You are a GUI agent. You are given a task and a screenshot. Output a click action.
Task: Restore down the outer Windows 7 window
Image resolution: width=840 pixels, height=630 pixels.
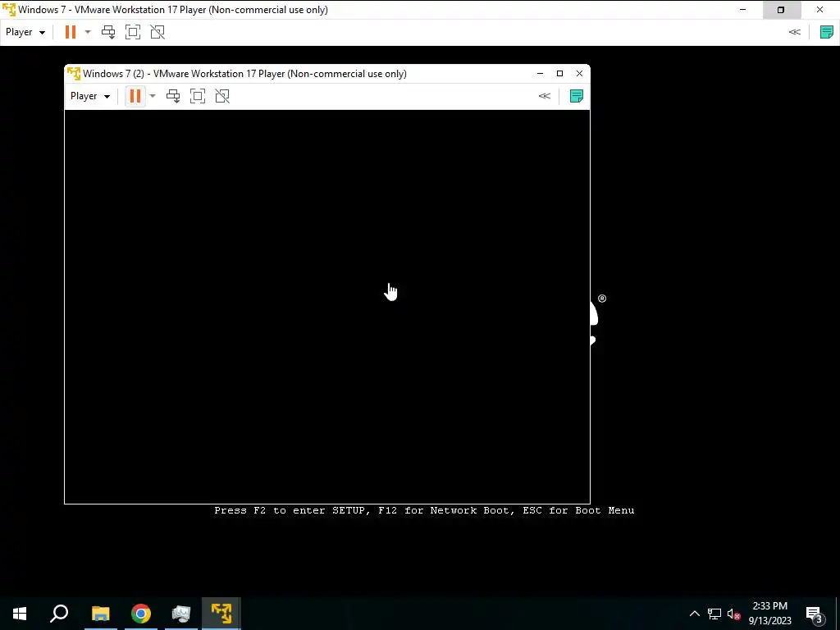pos(781,10)
